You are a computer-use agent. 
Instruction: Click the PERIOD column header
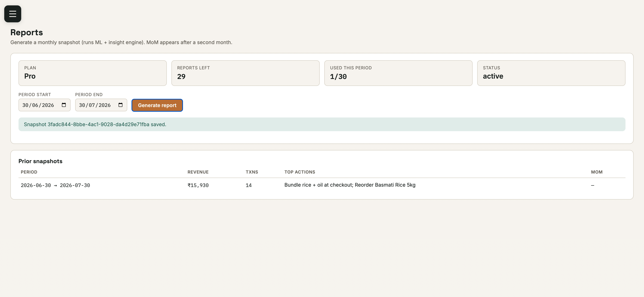pos(29,172)
